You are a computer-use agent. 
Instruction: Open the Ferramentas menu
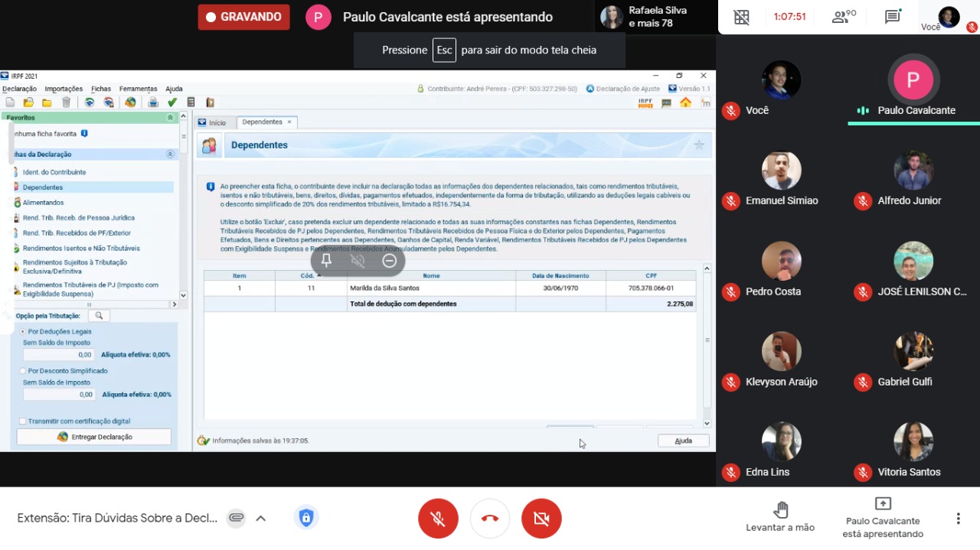138,89
